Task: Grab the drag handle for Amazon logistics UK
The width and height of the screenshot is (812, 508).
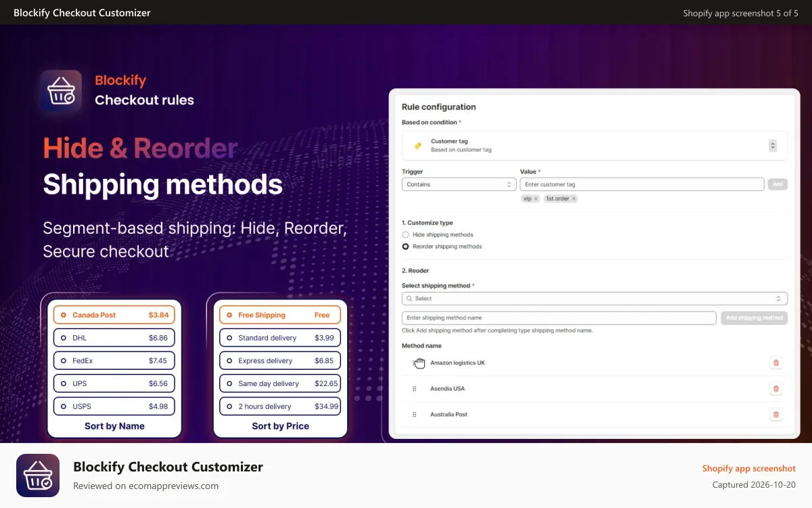Action: [419, 363]
